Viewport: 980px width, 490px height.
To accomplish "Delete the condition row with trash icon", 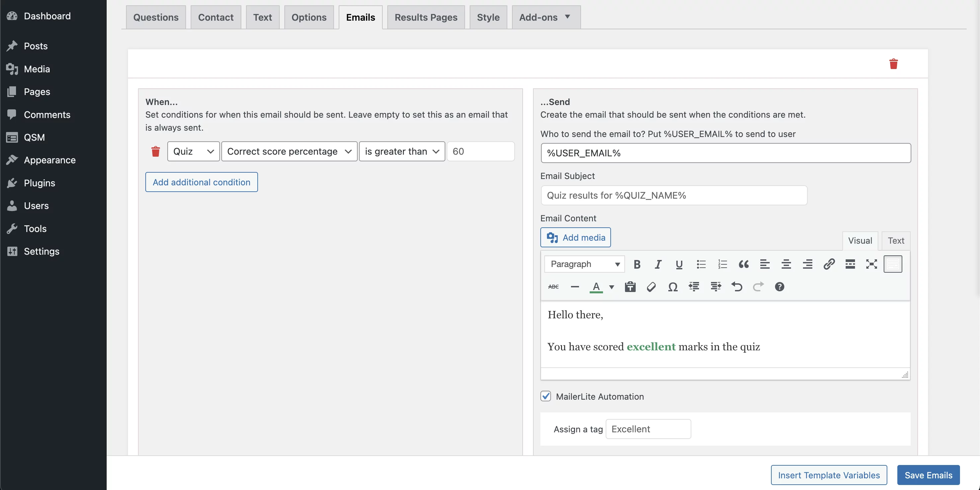I will (x=156, y=151).
